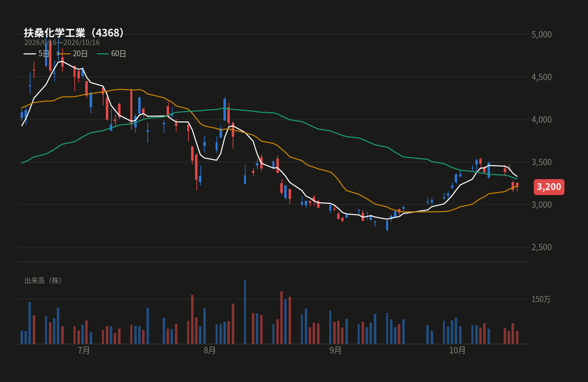Click the 4,500 price axis label
Image resolution: width=588 pixels, height=382 pixels.
tap(541, 77)
